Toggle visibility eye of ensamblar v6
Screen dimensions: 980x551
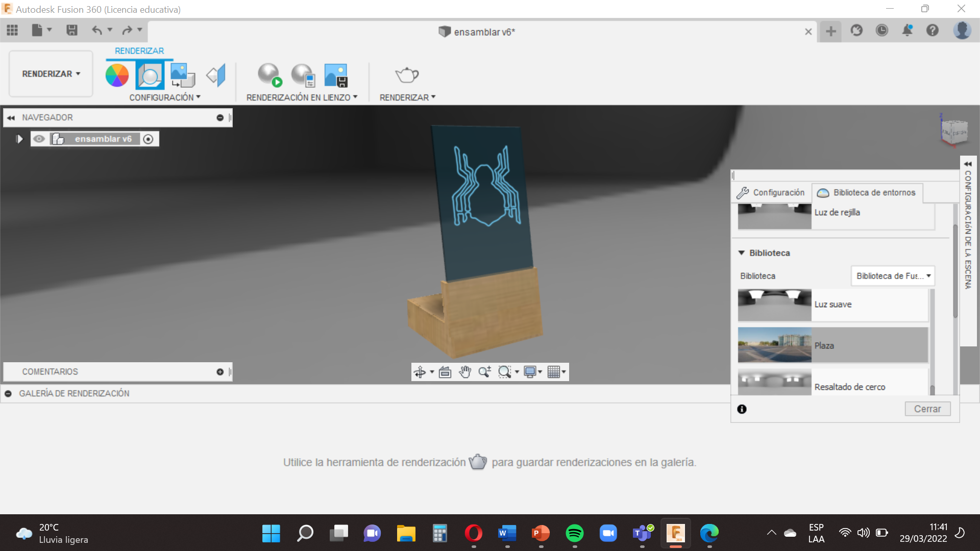[x=39, y=139]
